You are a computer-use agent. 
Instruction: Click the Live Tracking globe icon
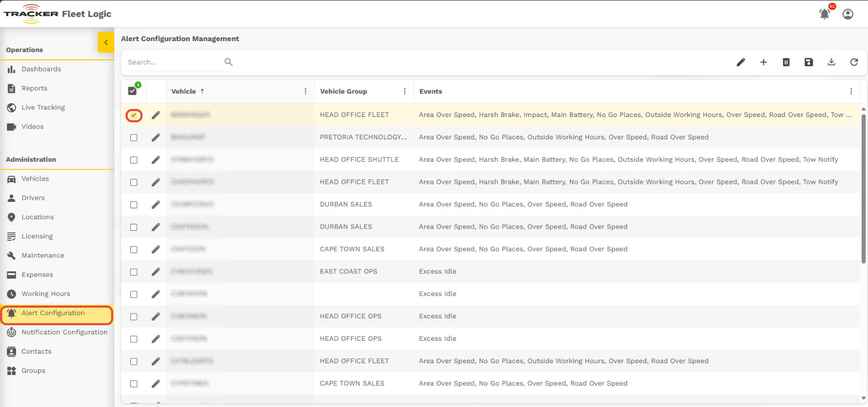point(11,108)
